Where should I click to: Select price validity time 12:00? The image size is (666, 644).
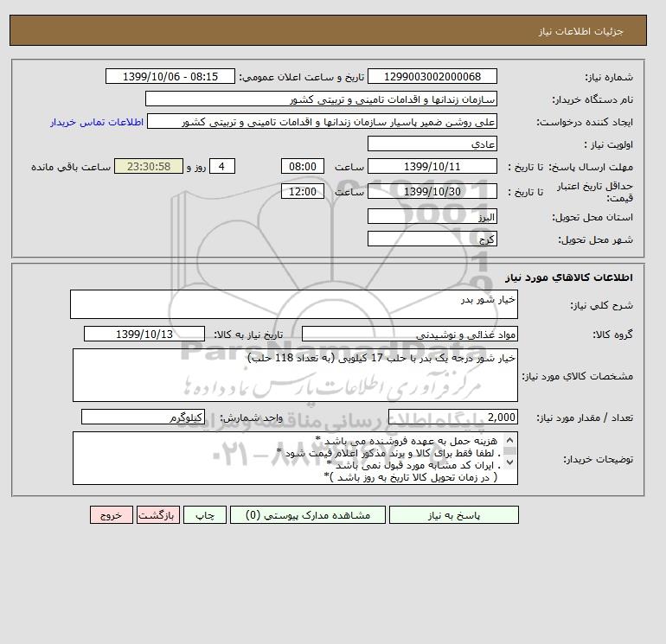[x=303, y=191]
